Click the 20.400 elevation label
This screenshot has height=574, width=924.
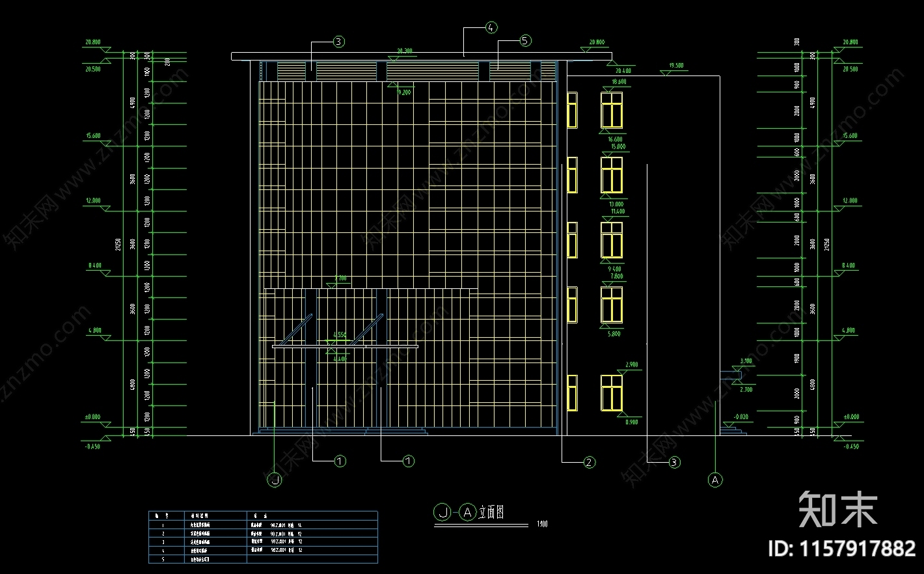click(622, 70)
